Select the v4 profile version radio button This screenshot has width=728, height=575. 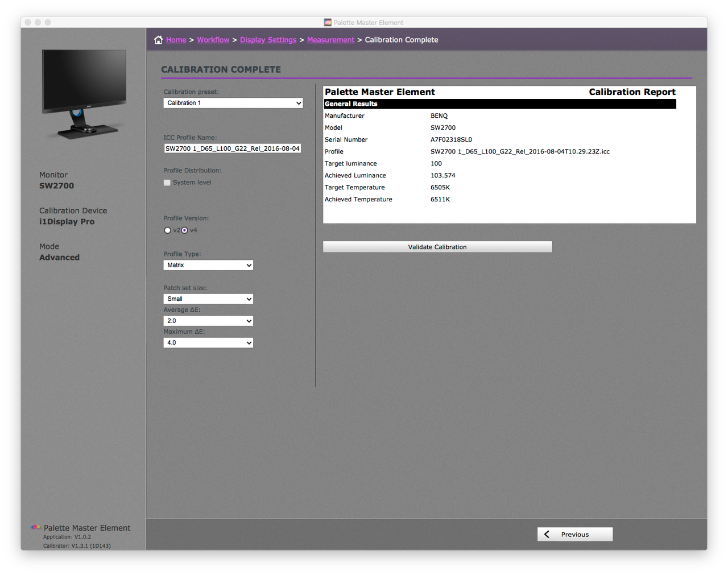tap(184, 230)
